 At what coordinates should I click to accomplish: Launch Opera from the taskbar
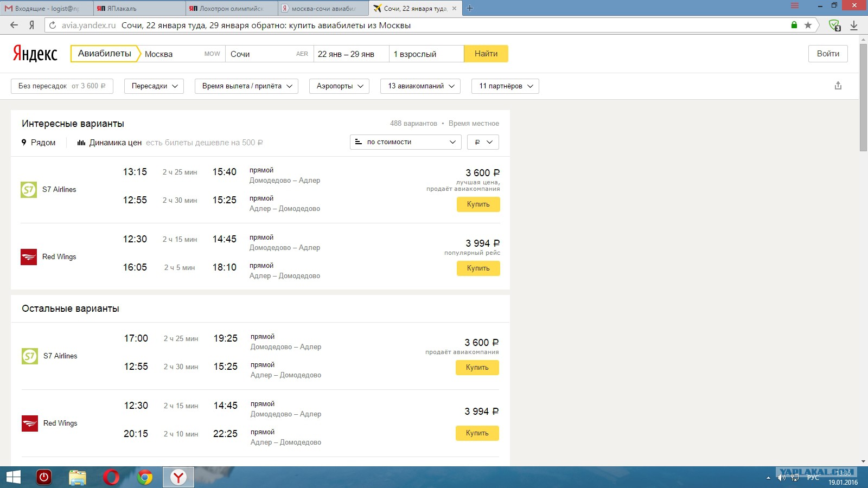click(x=111, y=477)
